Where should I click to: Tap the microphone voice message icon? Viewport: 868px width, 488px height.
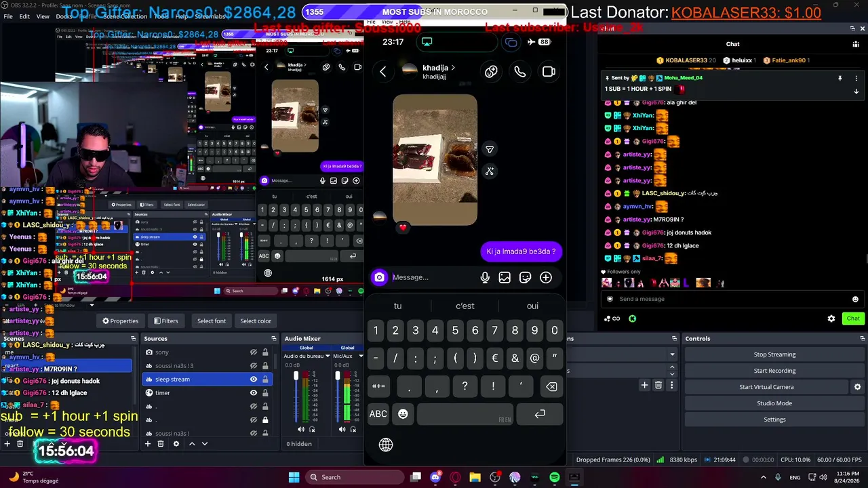485,277
